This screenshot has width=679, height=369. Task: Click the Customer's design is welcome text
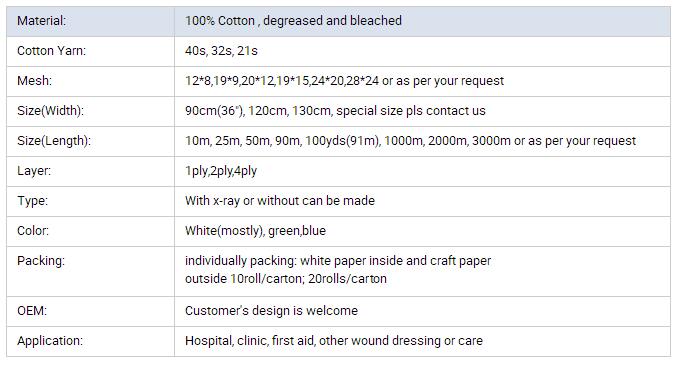271,311
